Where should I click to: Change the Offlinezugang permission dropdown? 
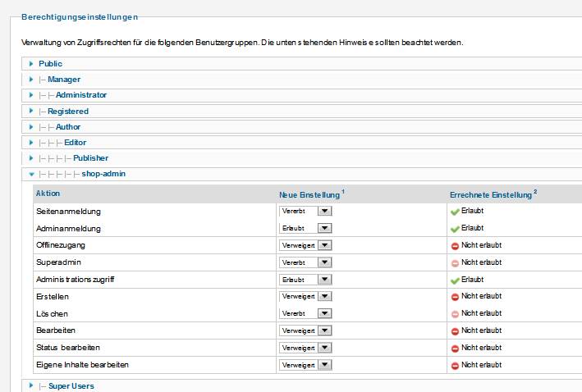pyautogui.click(x=305, y=245)
